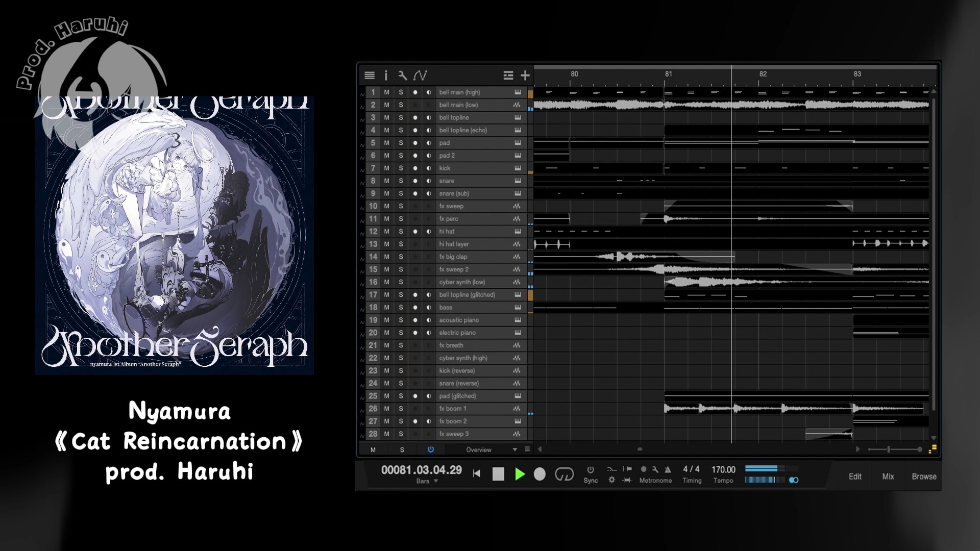
Task: Click the precount dot icon above Metronome
Action: tap(644, 469)
